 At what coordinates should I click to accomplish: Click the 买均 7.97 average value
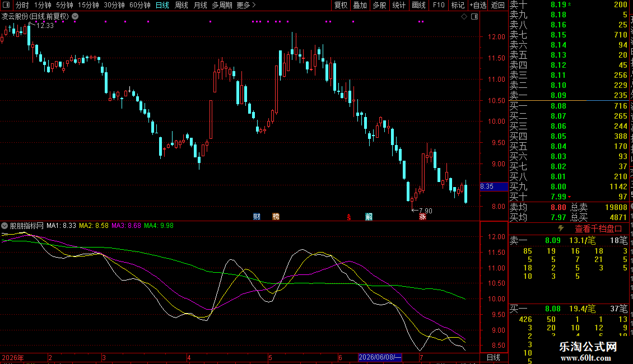[x=558, y=217]
